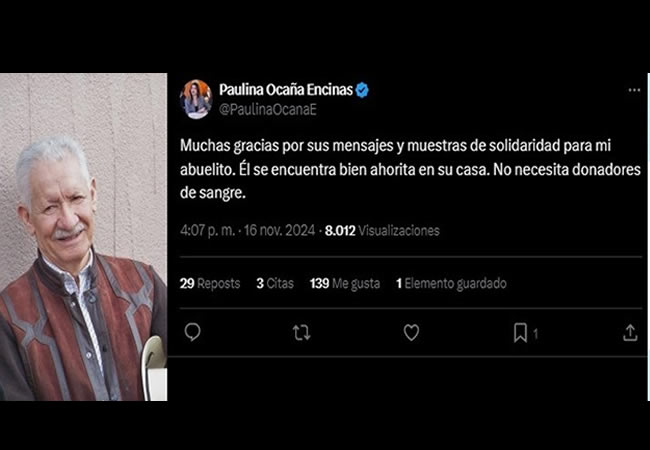
Task: Click the bookmark count number 1
Action: click(535, 334)
